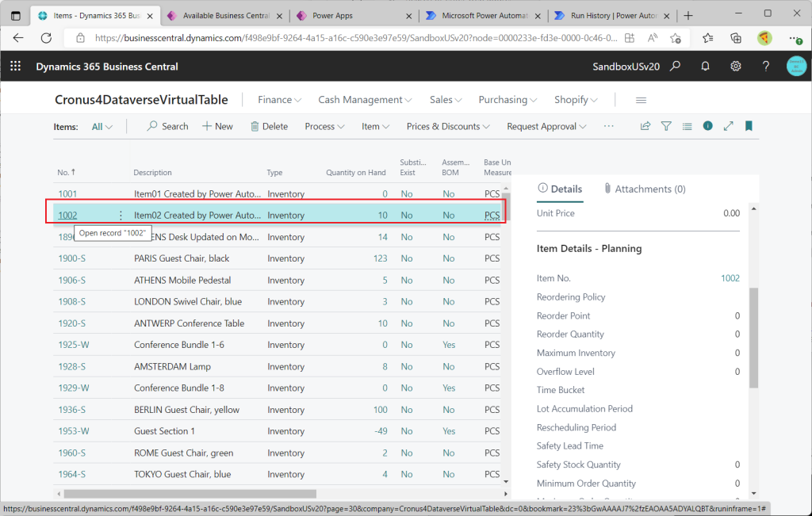This screenshot has height=516, width=812.
Task: Expand the Prices & Discounts menu
Action: pyautogui.click(x=447, y=126)
